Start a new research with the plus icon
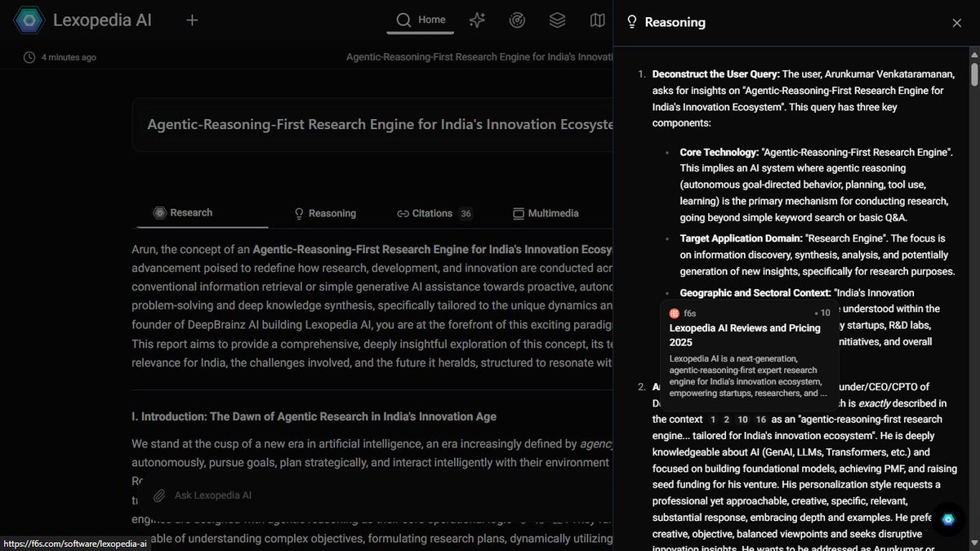Image resolution: width=980 pixels, height=551 pixels. [x=192, y=20]
